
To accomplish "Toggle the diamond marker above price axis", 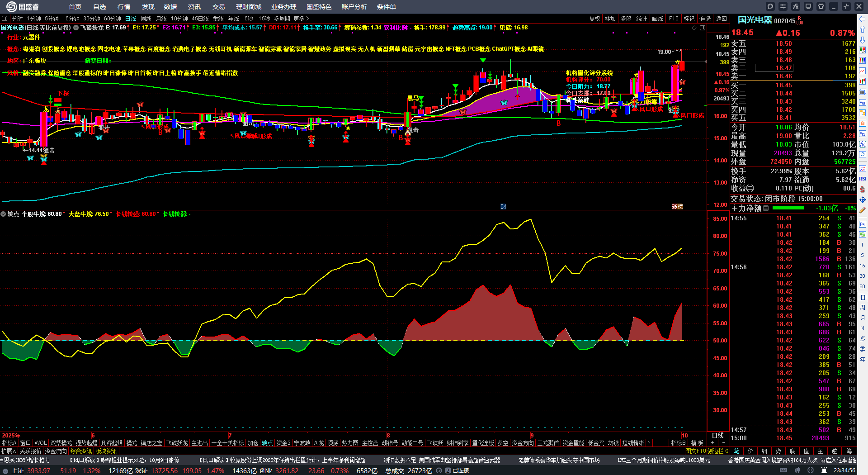I will tap(694, 28).
